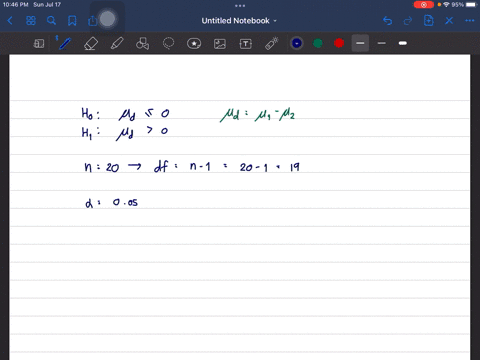Open the search magnifier
The width and height of the screenshot is (480, 360).
tap(51, 21)
